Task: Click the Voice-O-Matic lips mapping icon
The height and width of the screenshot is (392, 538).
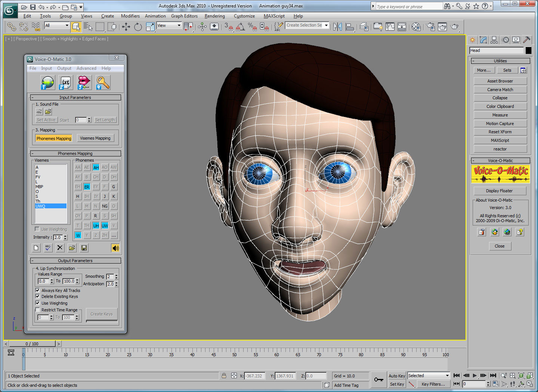Action: pos(84,83)
